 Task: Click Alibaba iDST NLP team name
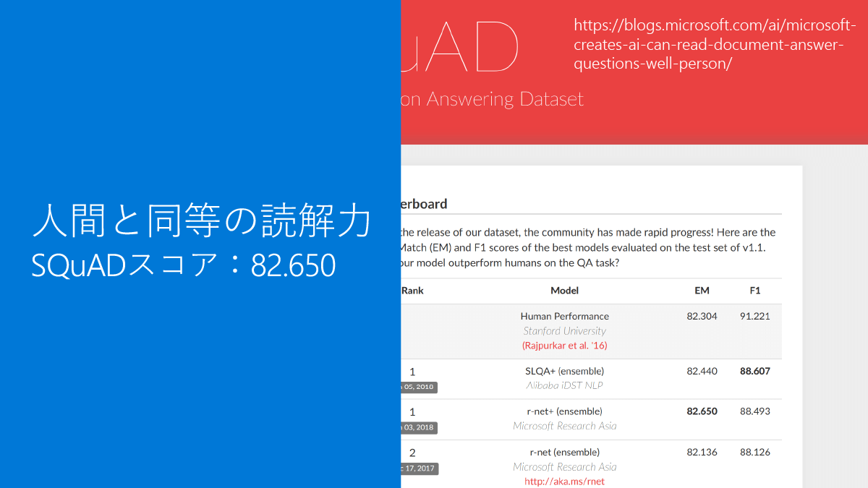tap(564, 385)
